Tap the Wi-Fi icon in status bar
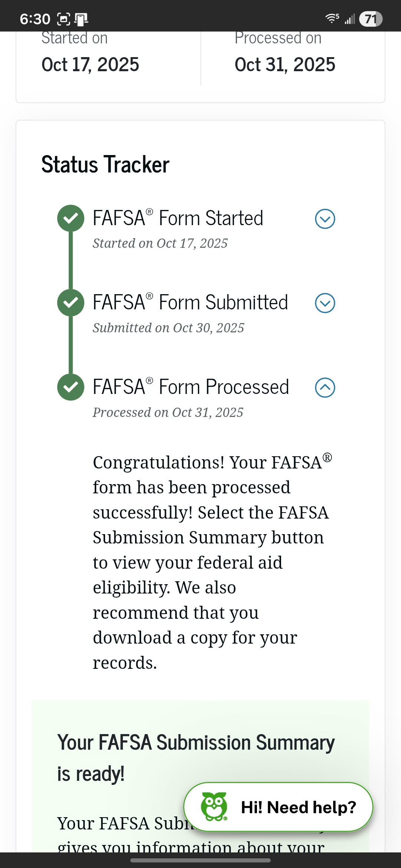Image resolution: width=401 pixels, height=868 pixels. click(332, 18)
